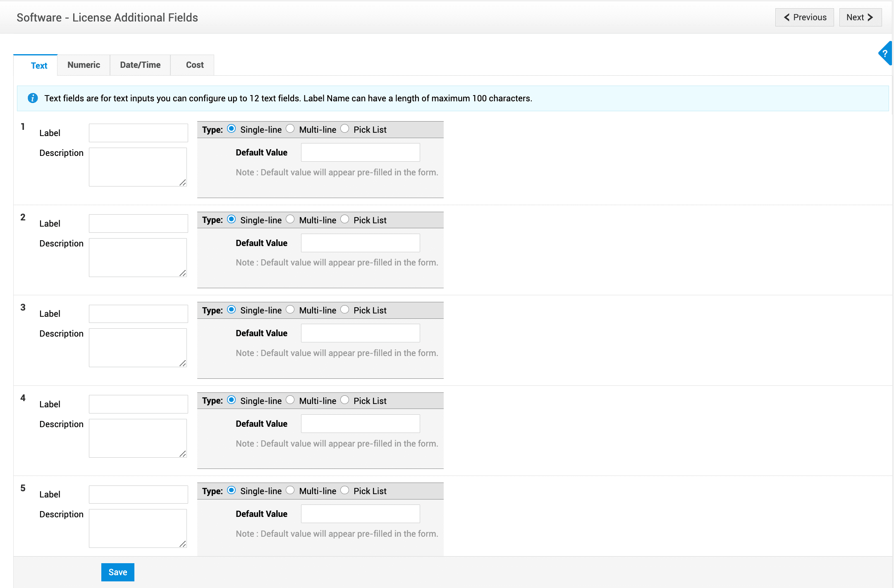Select Multi-line type for field 1
The height and width of the screenshot is (588, 894).
pyautogui.click(x=290, y=129)
